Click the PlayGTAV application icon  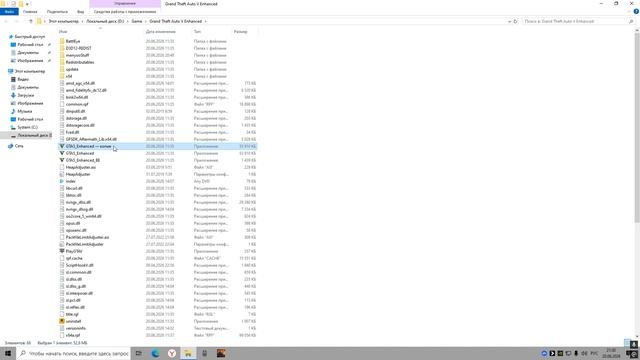[x=62, y=251]
